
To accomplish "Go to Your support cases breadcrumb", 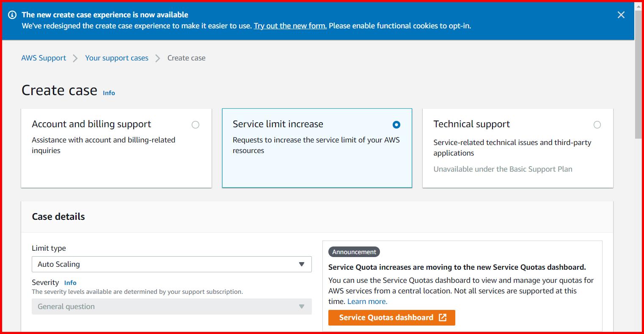I will point(117,58).
